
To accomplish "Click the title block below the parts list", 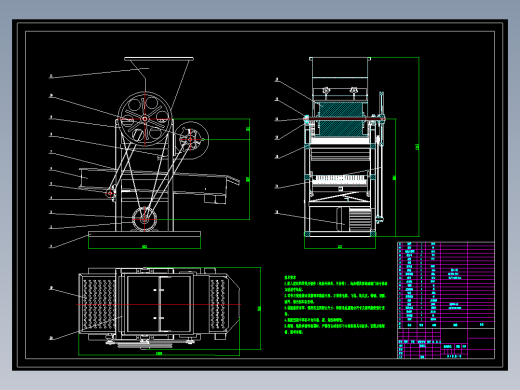I will click(446, 343).
